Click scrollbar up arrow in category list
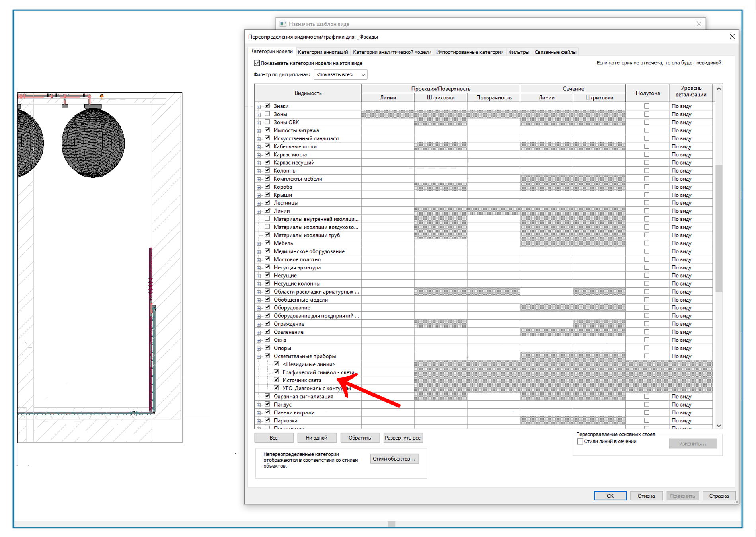 click(x=719, y=88)
